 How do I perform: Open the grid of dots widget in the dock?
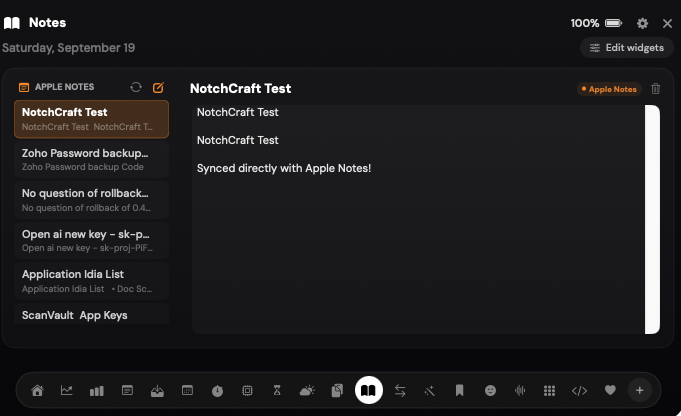click(549, 391)
